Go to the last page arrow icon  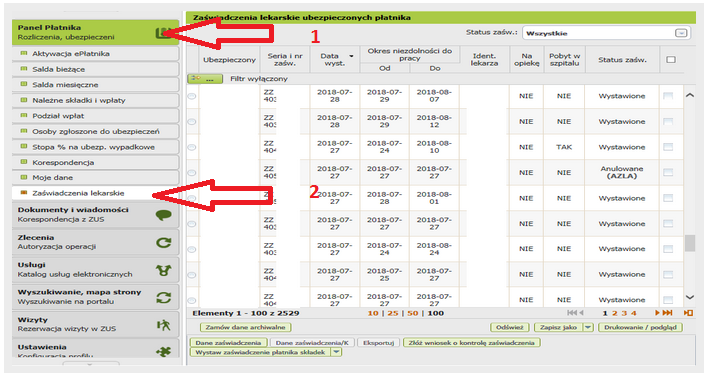[667, 313]
